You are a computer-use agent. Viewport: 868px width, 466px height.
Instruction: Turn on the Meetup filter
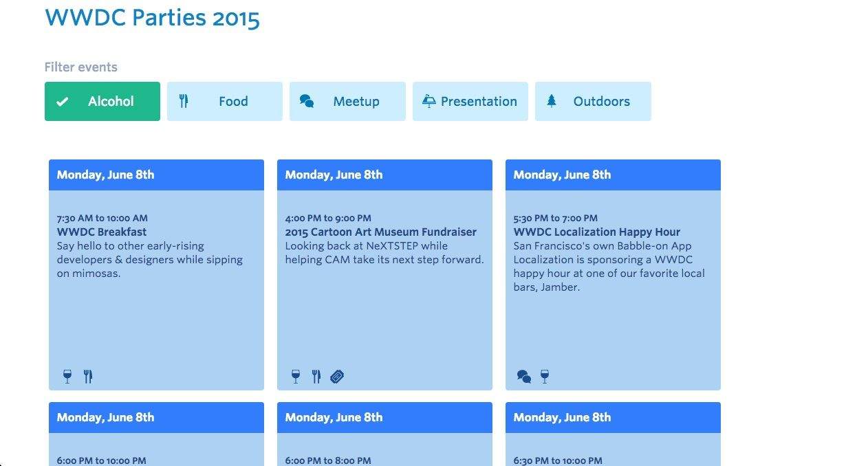(347, 102)
